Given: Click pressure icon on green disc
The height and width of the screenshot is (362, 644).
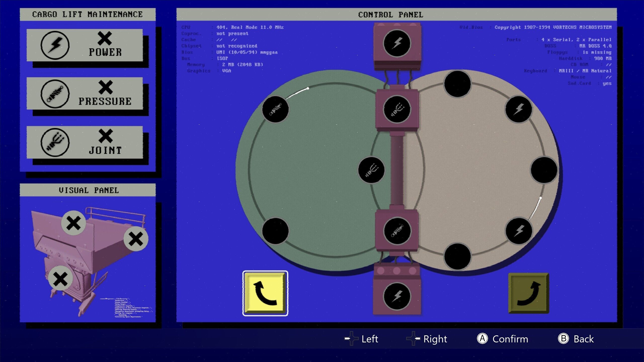Looking at the screenshot, I should 275,109.
